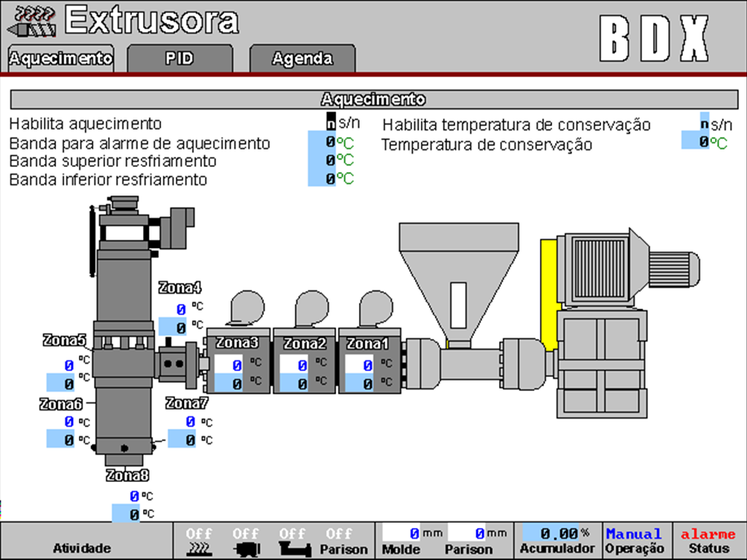This screenshot has width=747, height=560.
Task: Open the Agenda tab
Action: click(302, 59)
